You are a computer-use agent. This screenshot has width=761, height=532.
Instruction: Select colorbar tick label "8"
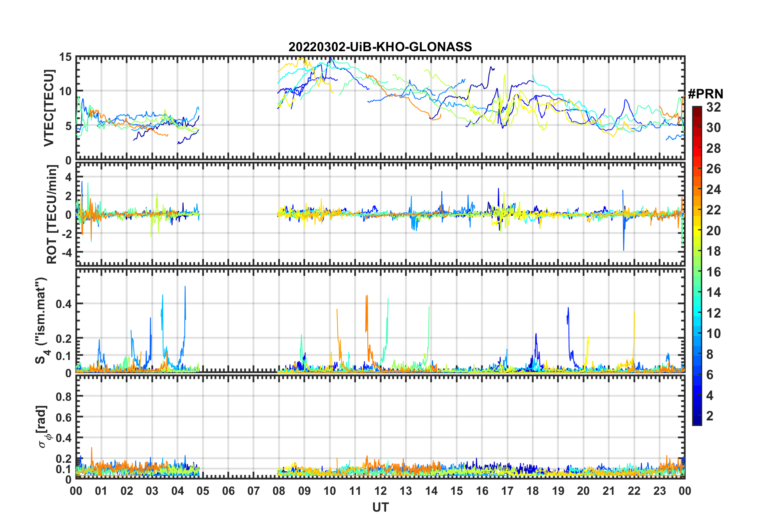710,354
